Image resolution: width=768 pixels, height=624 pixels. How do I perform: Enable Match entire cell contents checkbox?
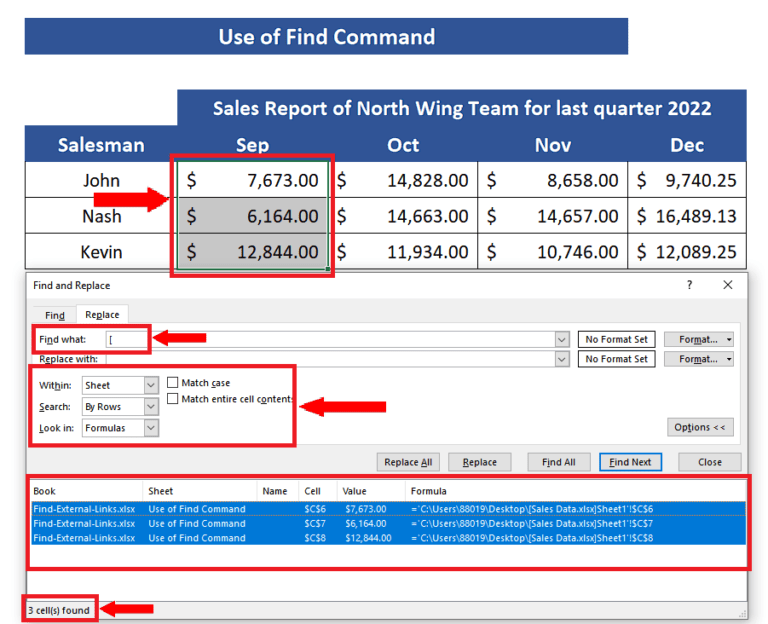[x=172, y=399]
